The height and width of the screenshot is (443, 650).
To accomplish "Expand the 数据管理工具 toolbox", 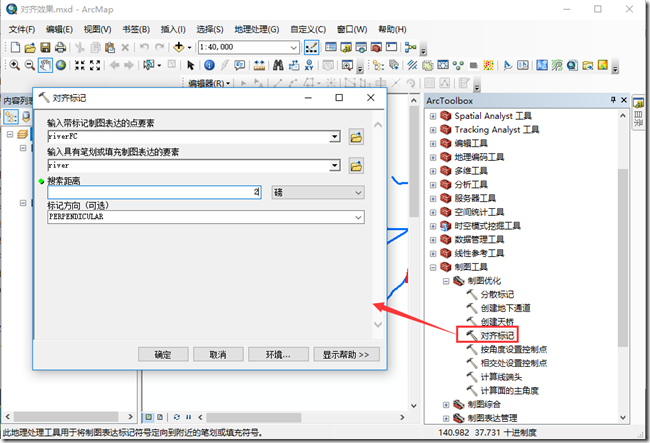I will 433,240.
